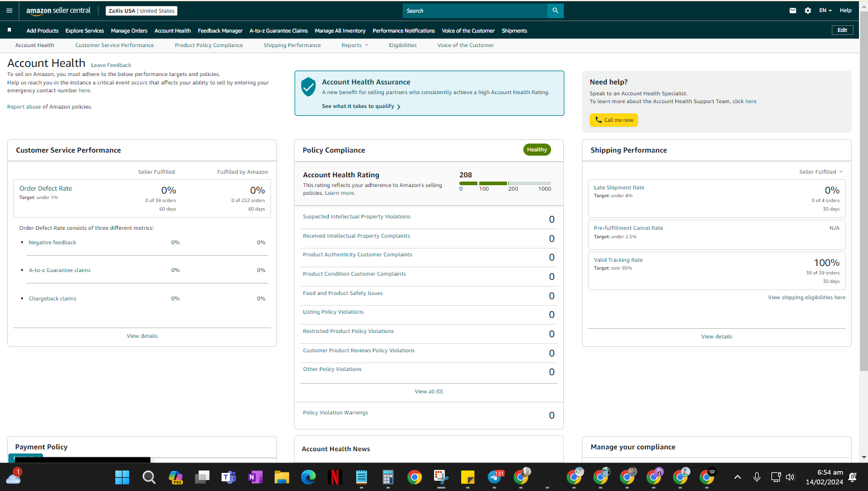Viewport: 868px width, 491px height.
Task: Open the hamburger navigation menu
Action: tap(9, 10)
